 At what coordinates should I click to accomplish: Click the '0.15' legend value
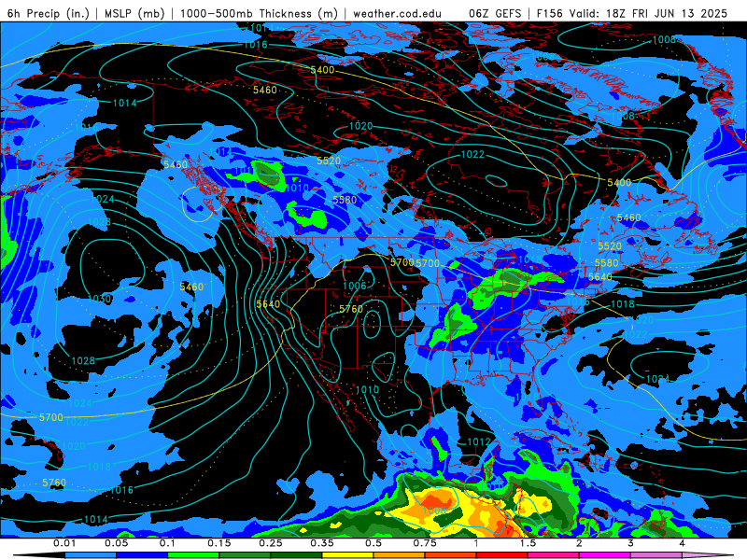click(x=219, y=543)
